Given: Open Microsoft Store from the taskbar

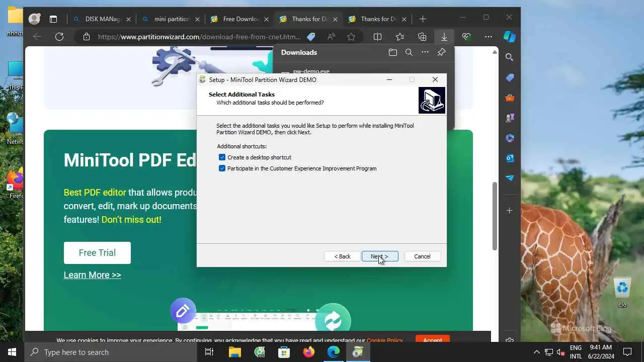Looking at the screenshot, I should [284, 352].
